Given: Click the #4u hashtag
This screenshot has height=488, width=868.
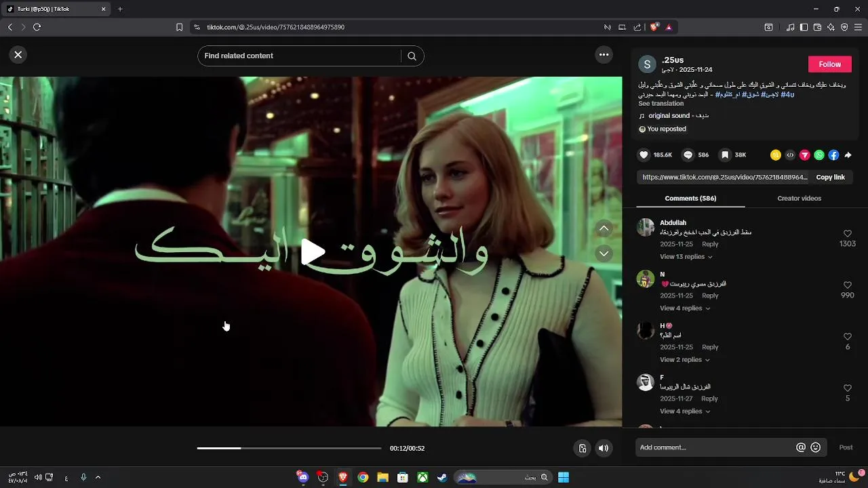Looking at the screenshot, I should click(787, 95).
